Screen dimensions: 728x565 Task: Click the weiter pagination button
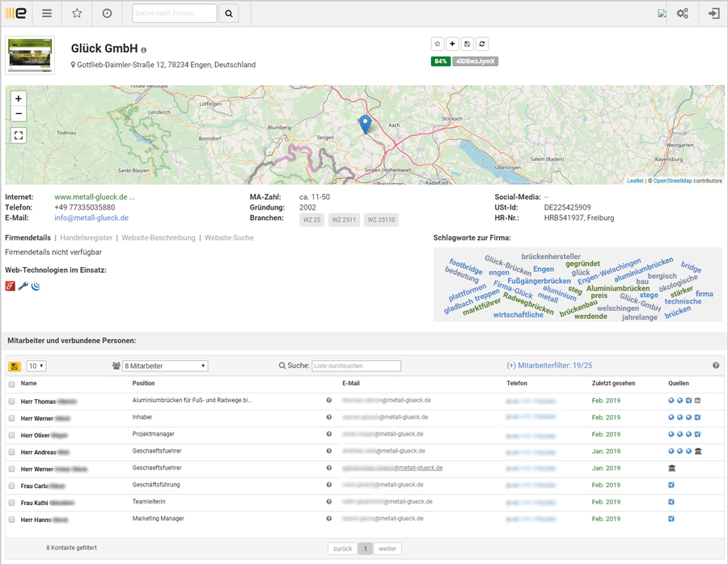[x=387, y=548]
